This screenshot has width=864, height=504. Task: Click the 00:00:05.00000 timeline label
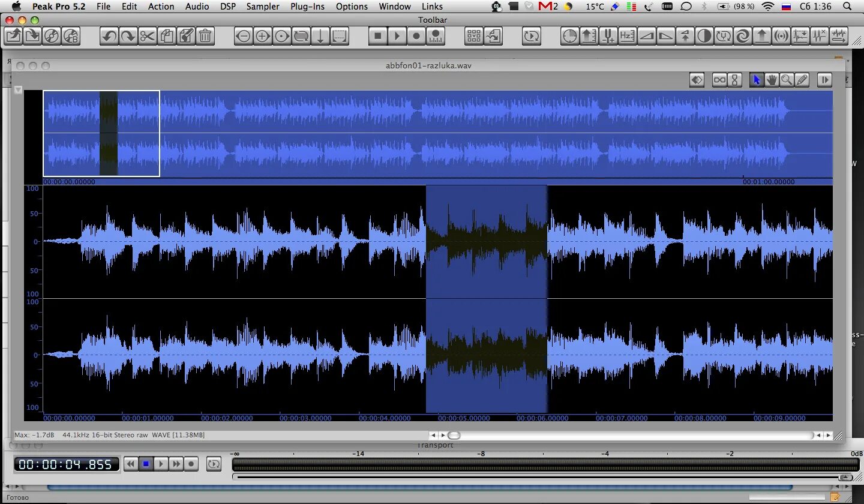[x=464, y=418]
